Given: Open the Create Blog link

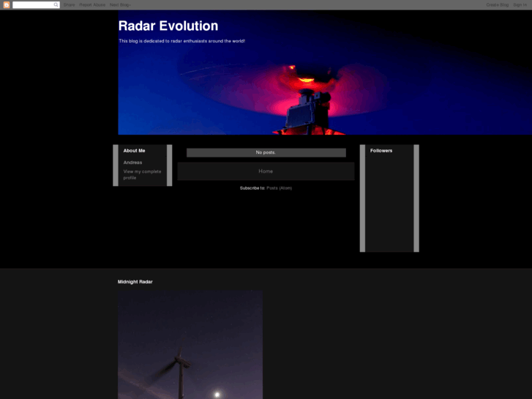Looking at the screenshot, I should coord(498,4).
